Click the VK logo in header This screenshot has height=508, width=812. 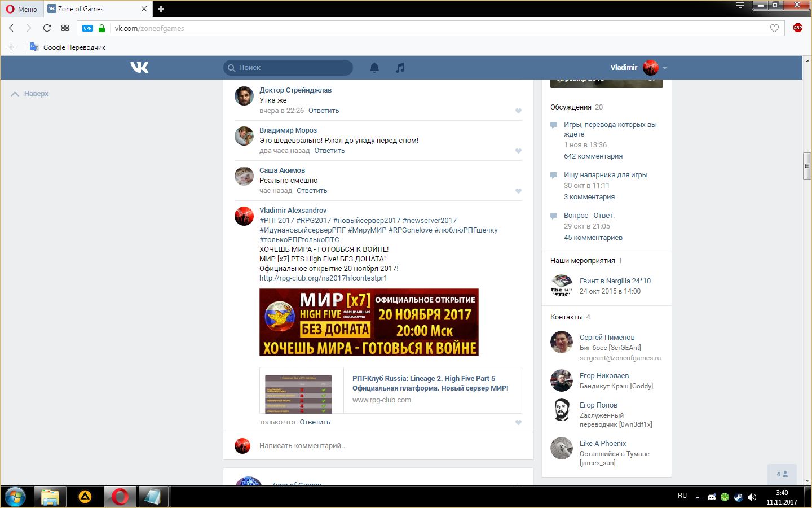coord(139,67)
